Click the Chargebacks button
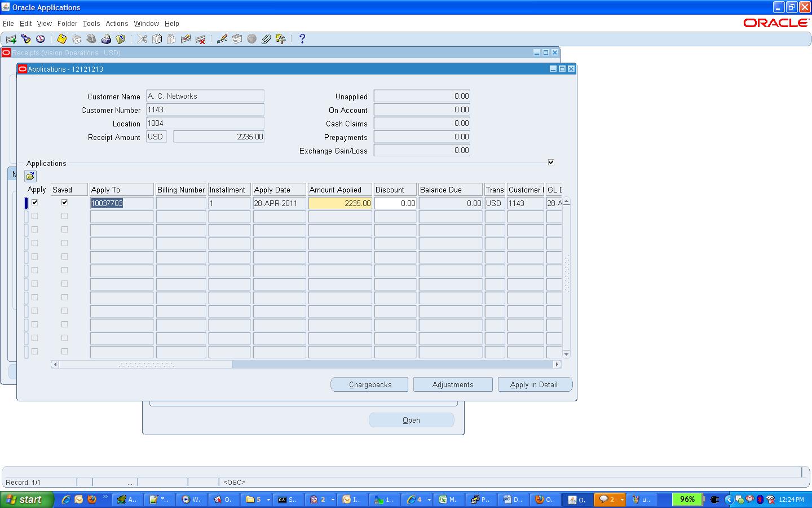 click(370, 384)
